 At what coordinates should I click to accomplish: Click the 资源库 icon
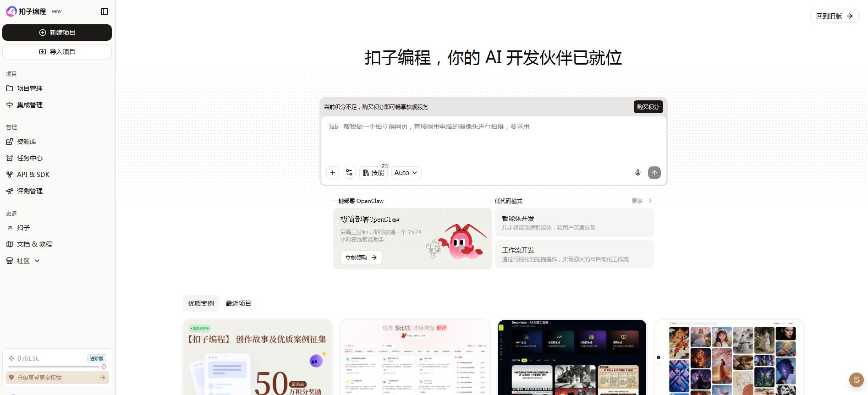(10, 142)
